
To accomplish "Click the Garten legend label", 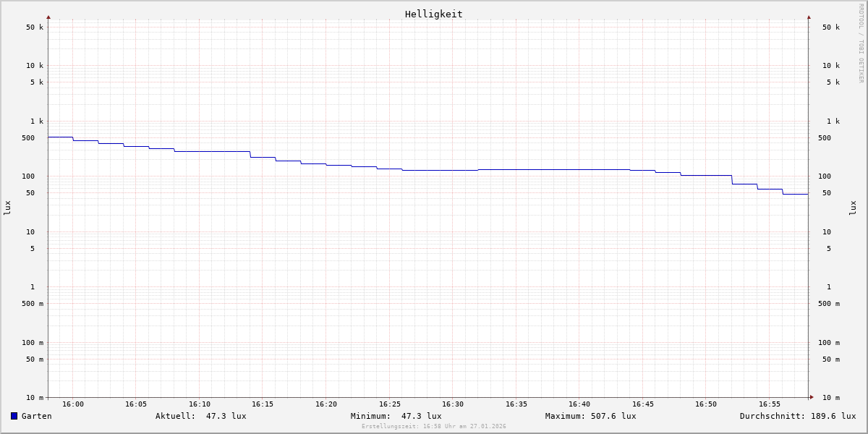I will [x=37, y=416].
